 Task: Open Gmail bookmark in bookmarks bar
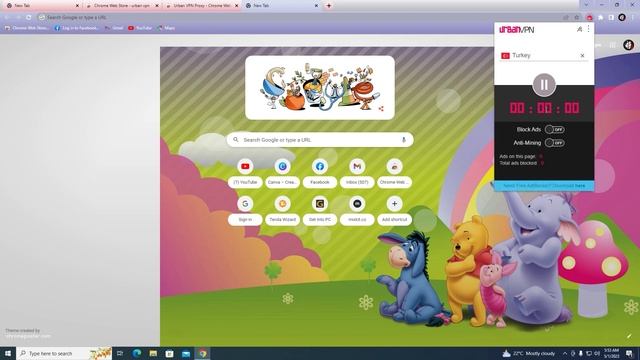(114, 28)
